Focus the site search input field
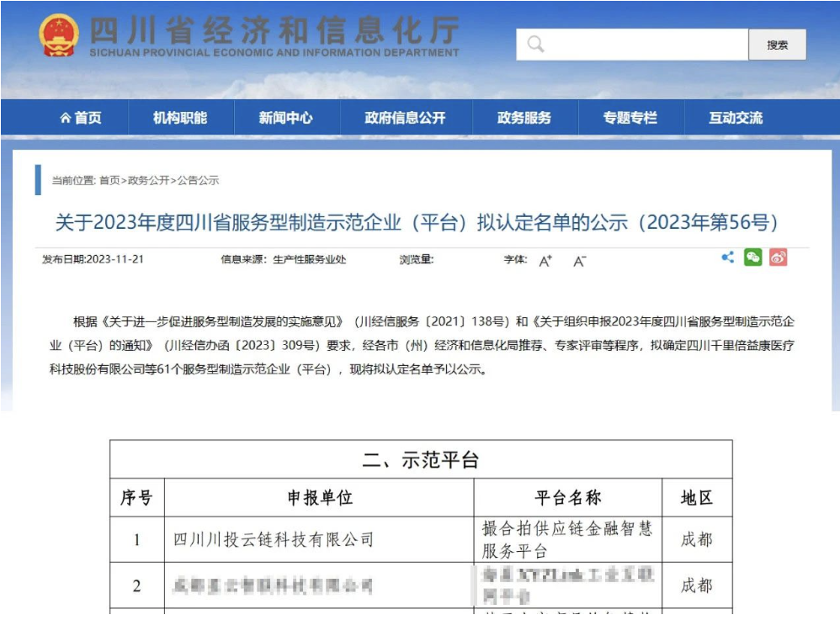This screenshot has height=636, width=840. (x=632, y=45)
